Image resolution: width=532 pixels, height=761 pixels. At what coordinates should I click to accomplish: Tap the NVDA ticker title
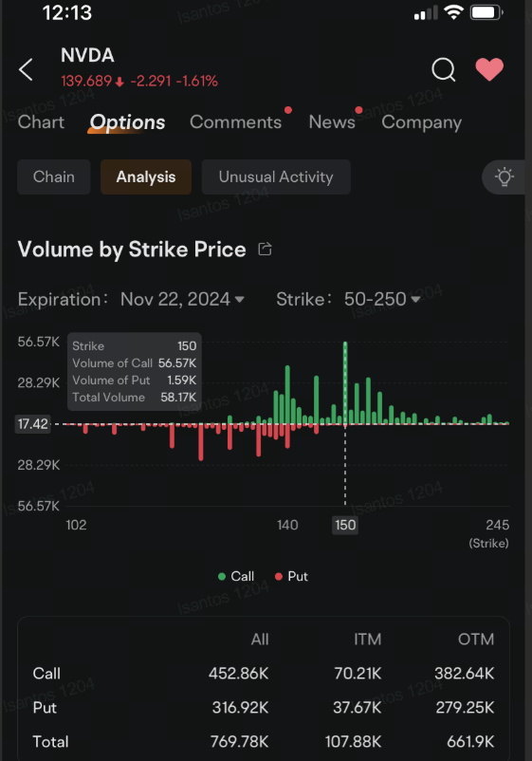[87, 55]
